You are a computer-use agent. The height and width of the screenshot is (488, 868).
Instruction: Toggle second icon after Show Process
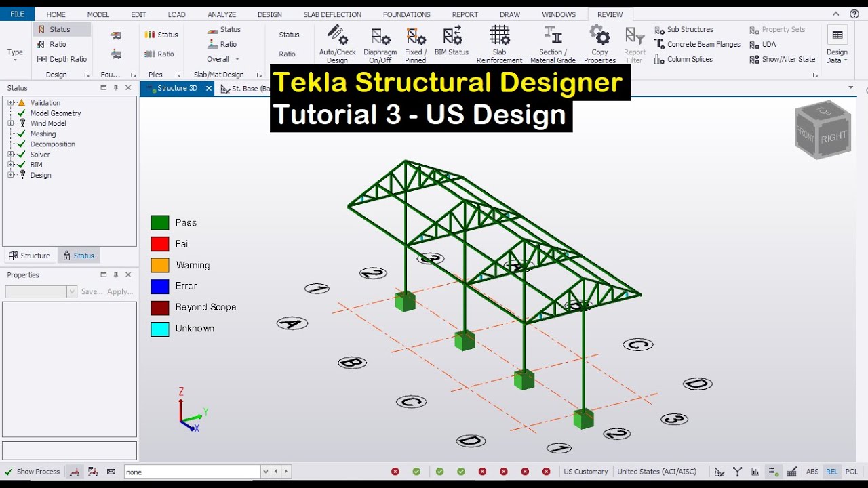tap(93, 472)
